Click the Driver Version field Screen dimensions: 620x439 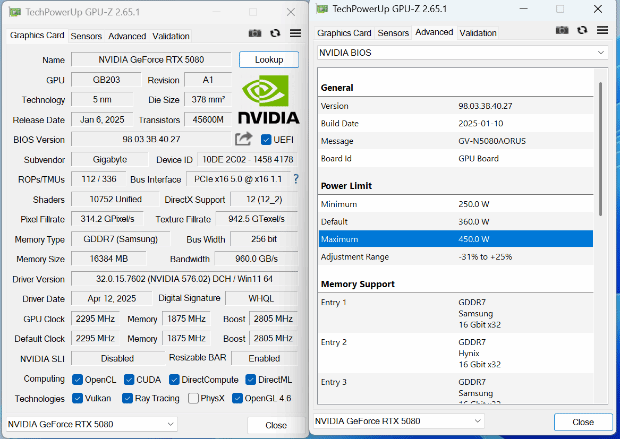[x=184, y=279]
